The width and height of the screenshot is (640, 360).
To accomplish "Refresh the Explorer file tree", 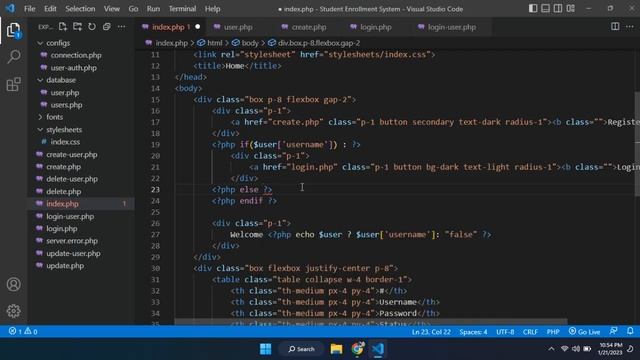I will coord(92,27).
